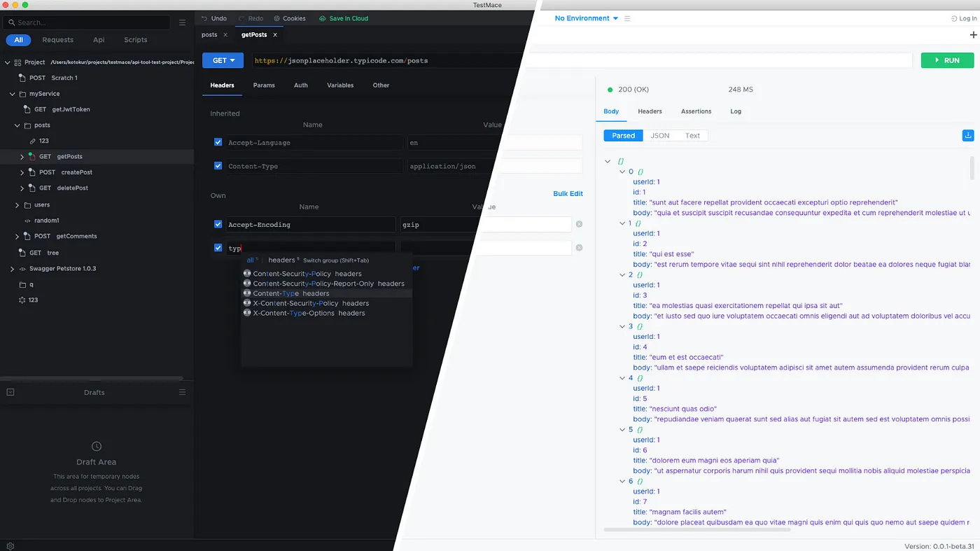Click the search magnifier icon
This screenshot has height=551, width=980.
(11, 22)
